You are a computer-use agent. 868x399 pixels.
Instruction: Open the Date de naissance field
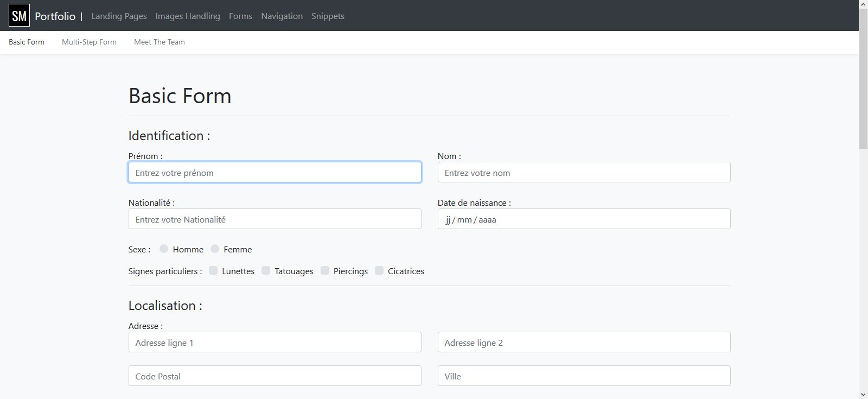pos(584,219)
